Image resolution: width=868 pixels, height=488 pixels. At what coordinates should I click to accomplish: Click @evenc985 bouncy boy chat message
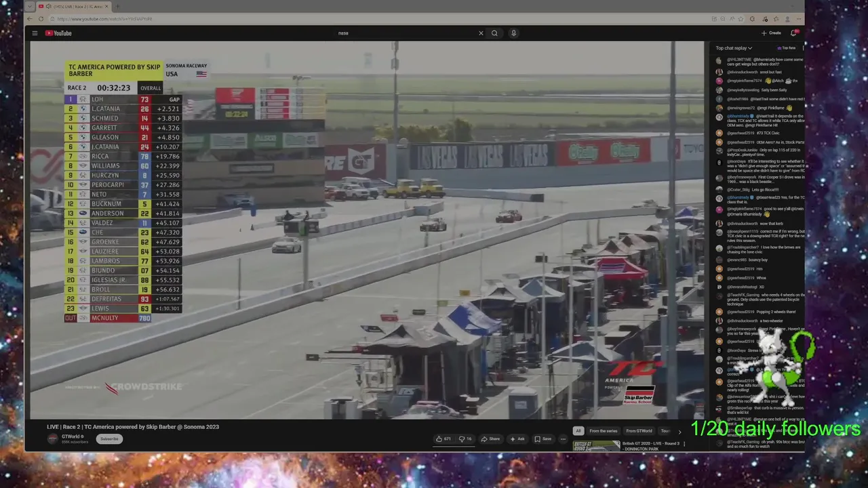click(747, 260)
